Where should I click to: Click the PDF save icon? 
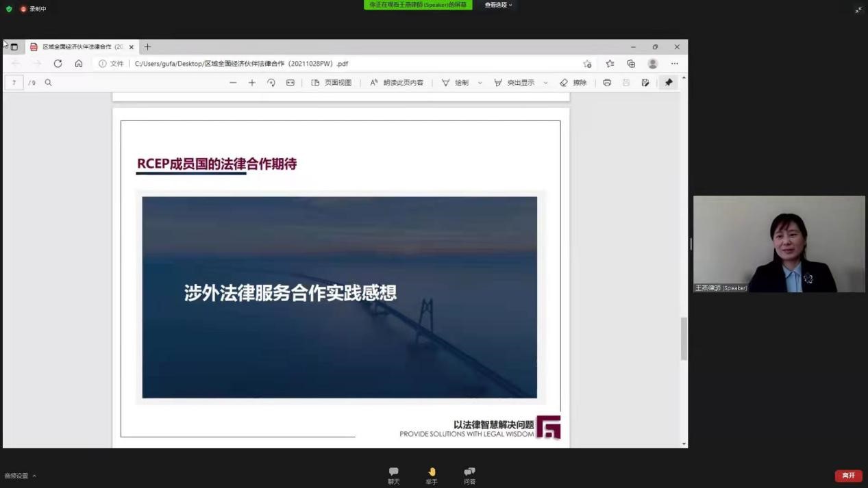coord(626,83)
